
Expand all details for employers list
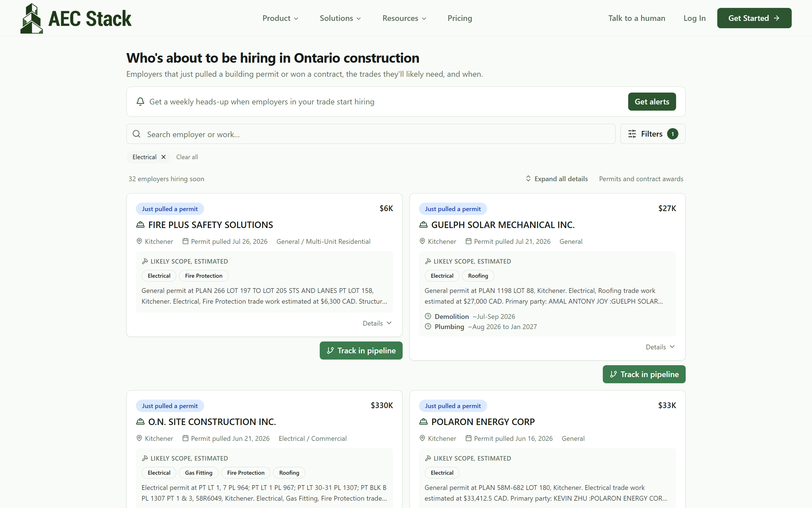[557, 179]
